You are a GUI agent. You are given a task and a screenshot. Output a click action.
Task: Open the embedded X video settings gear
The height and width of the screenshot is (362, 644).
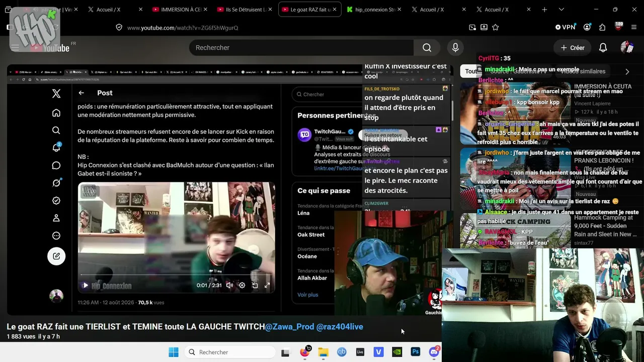(242, 285)
